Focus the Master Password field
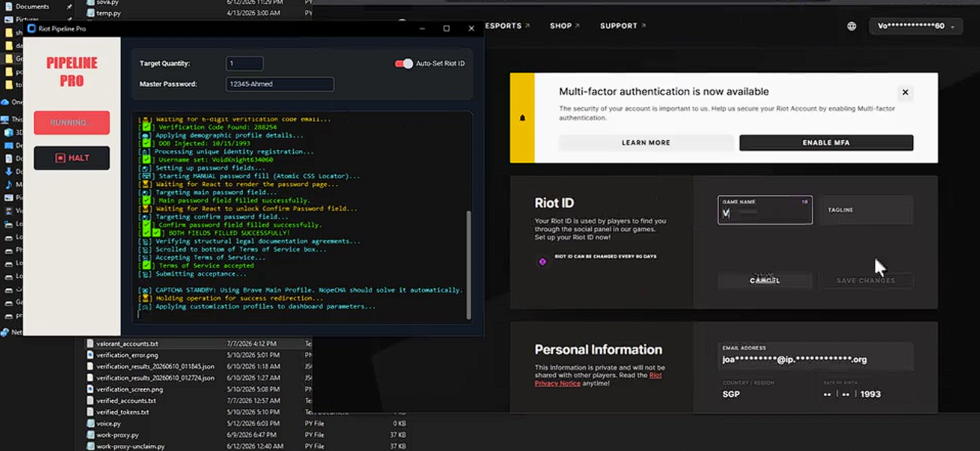Screen dimensions: 980x451 (x=279, y=84)
